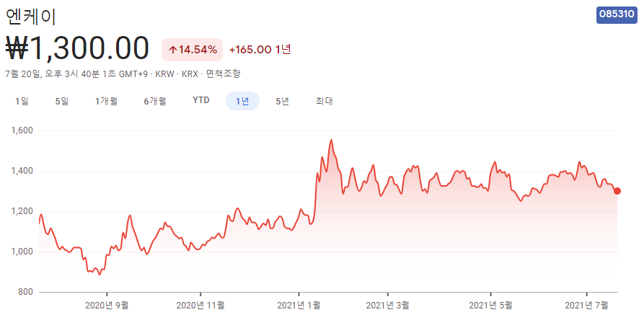644x320 pixels.
Task: Click the 14.54% change badge
Action: [193, 50]
